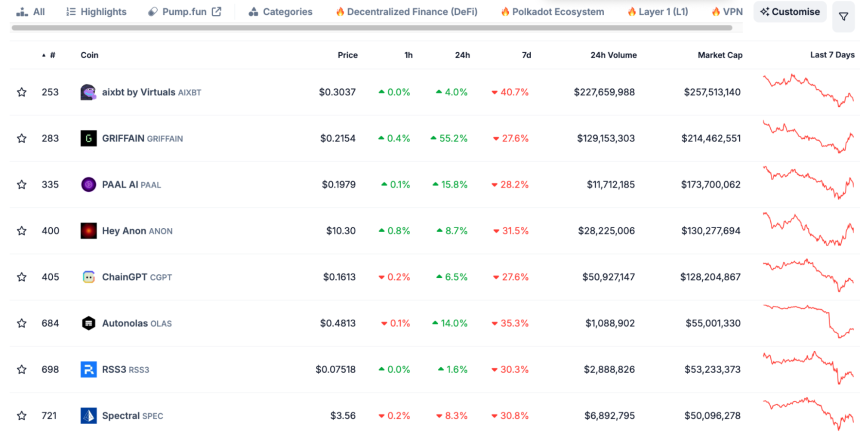Sort by the Coin column header
The image size is (860, 438).
89,55
